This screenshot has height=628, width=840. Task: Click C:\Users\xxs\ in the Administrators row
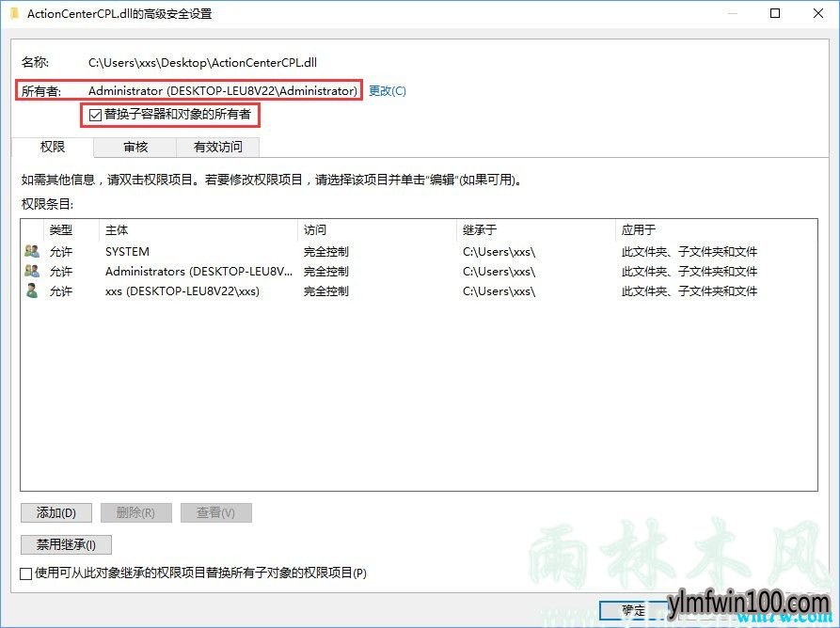(499, 271)
